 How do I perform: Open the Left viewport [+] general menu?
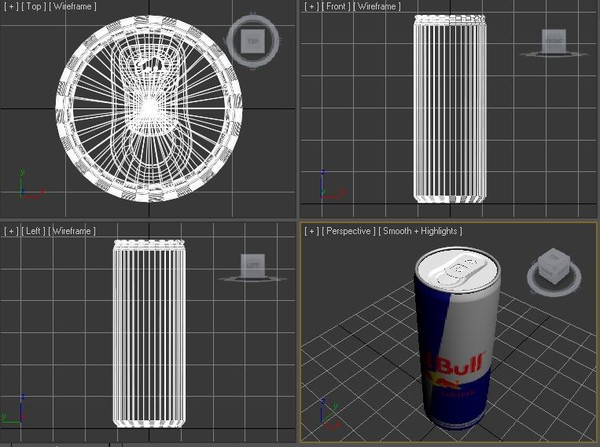tap(11, 231)
